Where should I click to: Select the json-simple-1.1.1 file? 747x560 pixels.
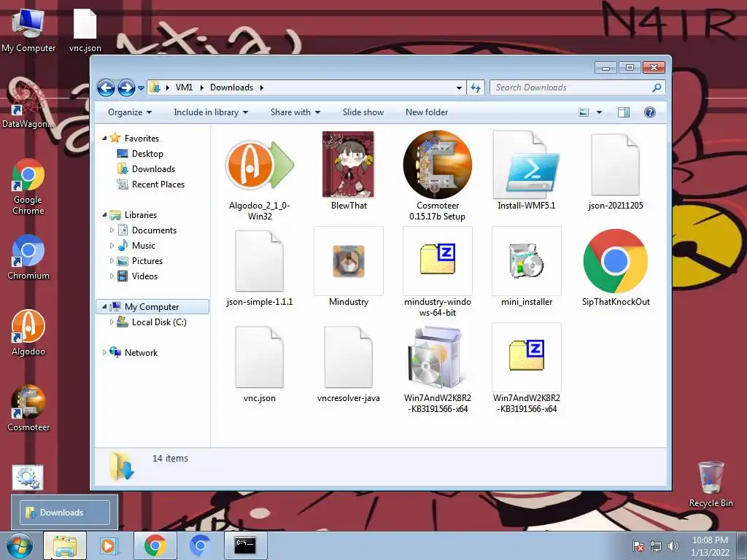pos(260,268)
